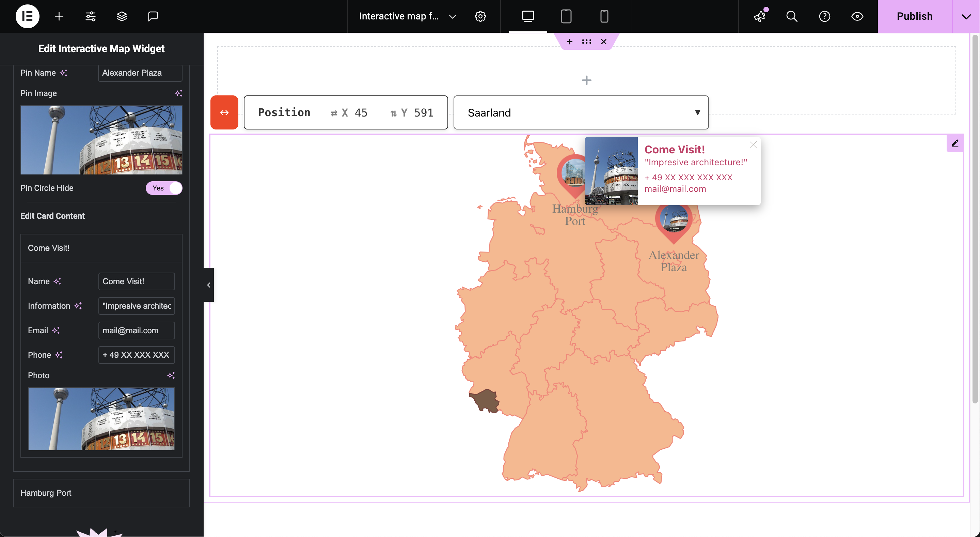This screenshot has height=537, width=980.
Task: Open the Notes comment icon
Action: click(x=153, y=16)
